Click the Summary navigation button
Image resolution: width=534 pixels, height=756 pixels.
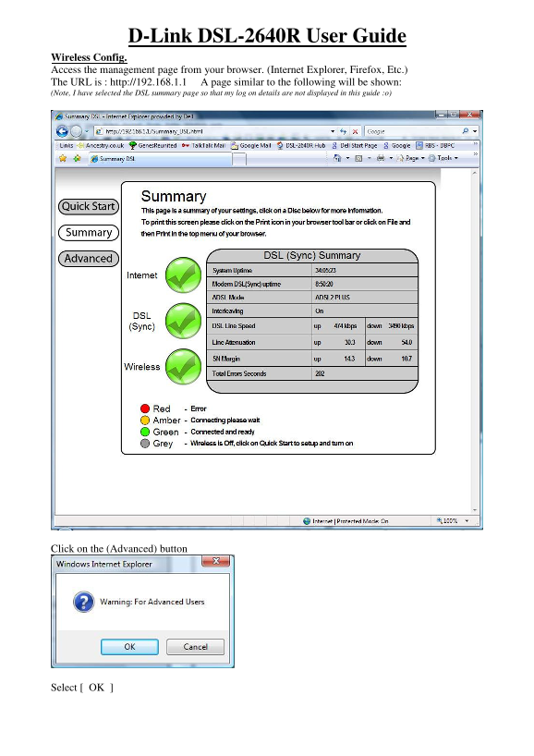[x=89, y=232]
